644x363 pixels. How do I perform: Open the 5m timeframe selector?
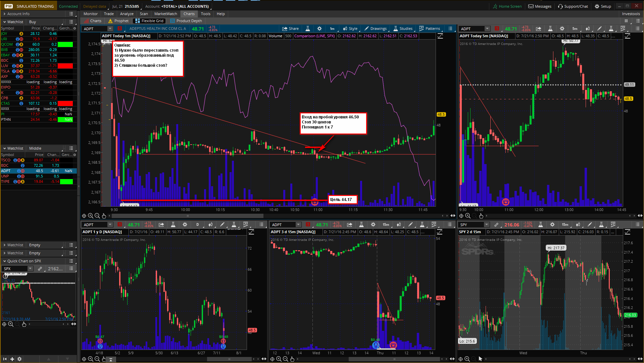click(x=575, y=29)
